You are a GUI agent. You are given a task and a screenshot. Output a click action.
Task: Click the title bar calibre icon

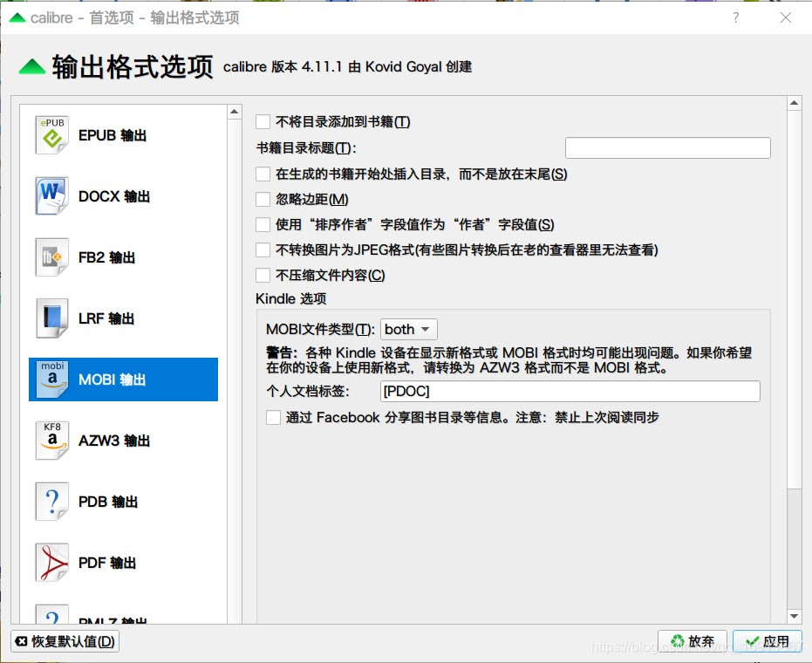(17, 17)
